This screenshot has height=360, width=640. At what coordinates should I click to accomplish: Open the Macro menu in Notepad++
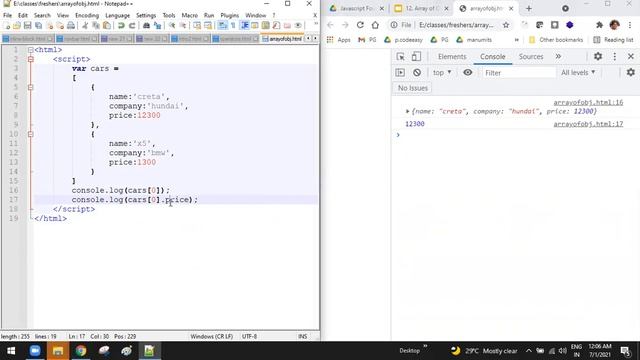[189, 15]
